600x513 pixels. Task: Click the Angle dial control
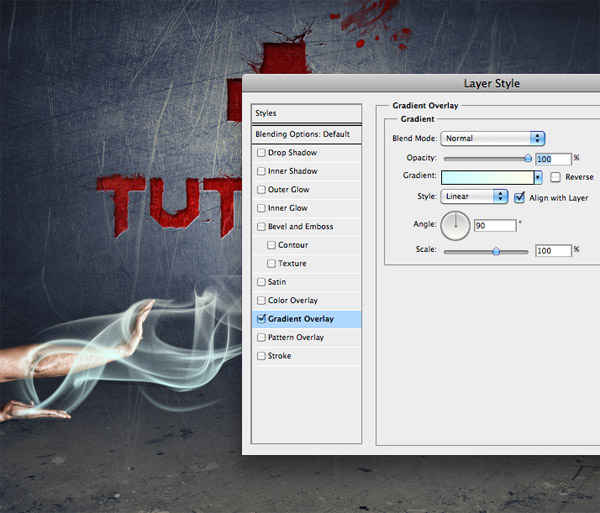[455, 226]
